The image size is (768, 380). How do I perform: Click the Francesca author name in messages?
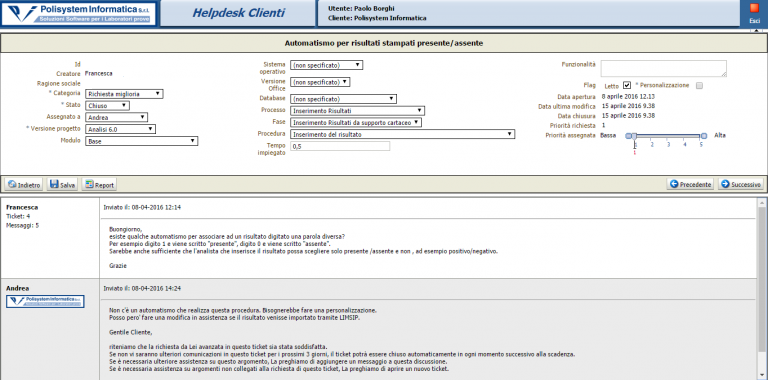[22, 207]
